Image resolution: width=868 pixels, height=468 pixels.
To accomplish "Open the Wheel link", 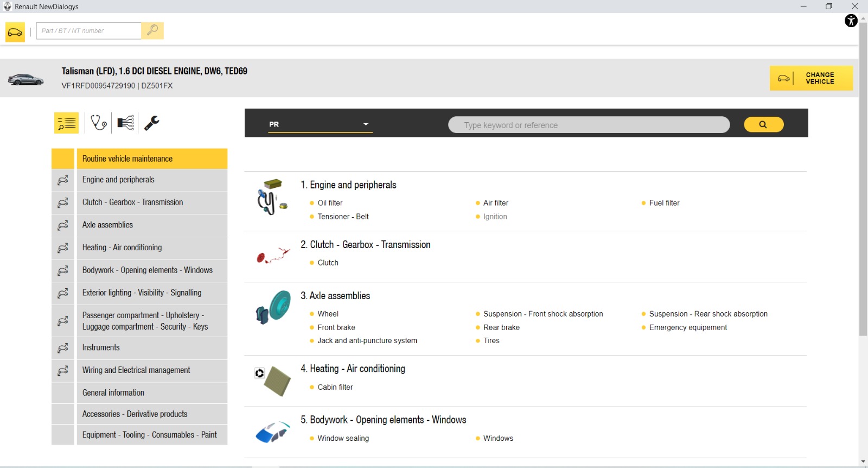I will point(328,314).
